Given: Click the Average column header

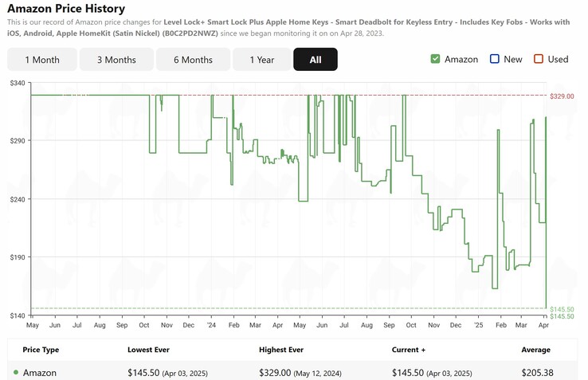Looking at the screenshot, I should 536,350.
